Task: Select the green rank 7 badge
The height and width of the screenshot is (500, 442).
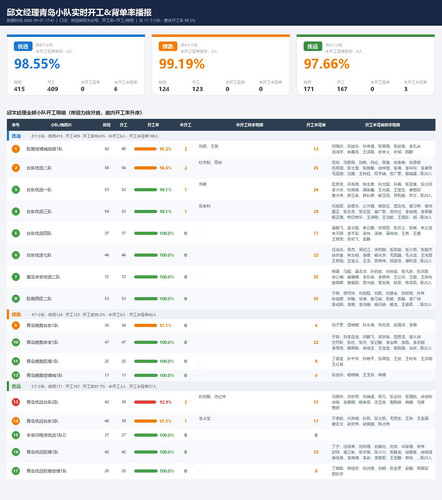Action: point(16,277)
